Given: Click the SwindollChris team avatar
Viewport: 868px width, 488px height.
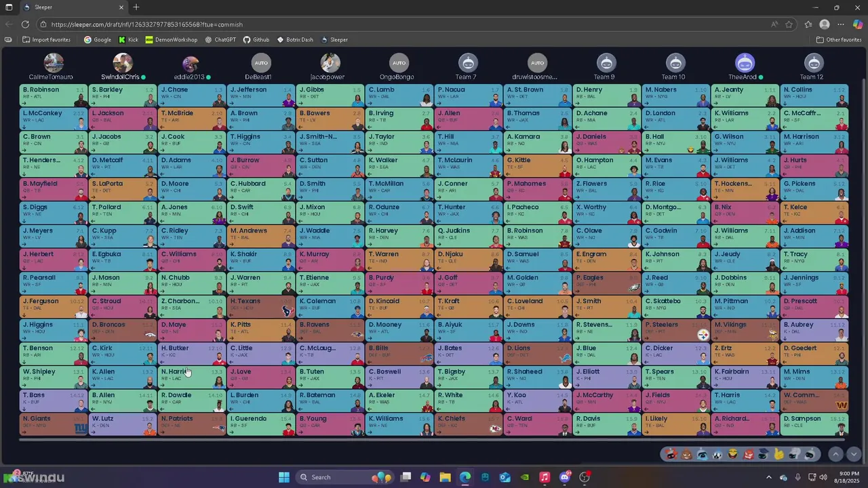Looking at the screenshot, I should click(x=123, y=63).
